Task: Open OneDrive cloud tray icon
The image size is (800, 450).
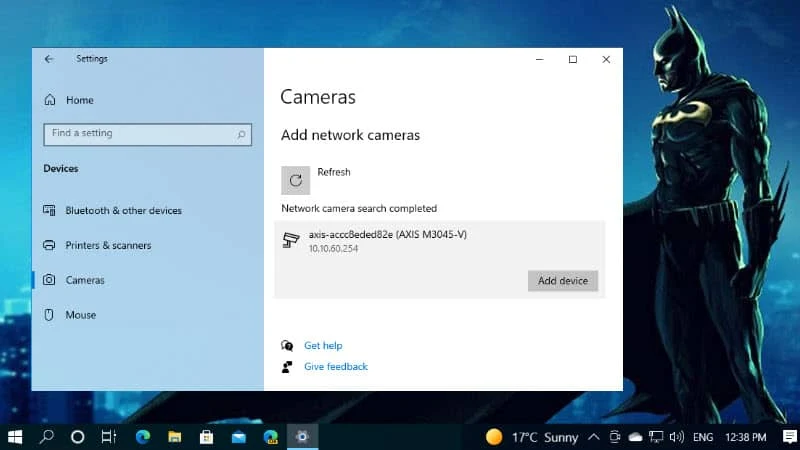Action: coord(635,437)
